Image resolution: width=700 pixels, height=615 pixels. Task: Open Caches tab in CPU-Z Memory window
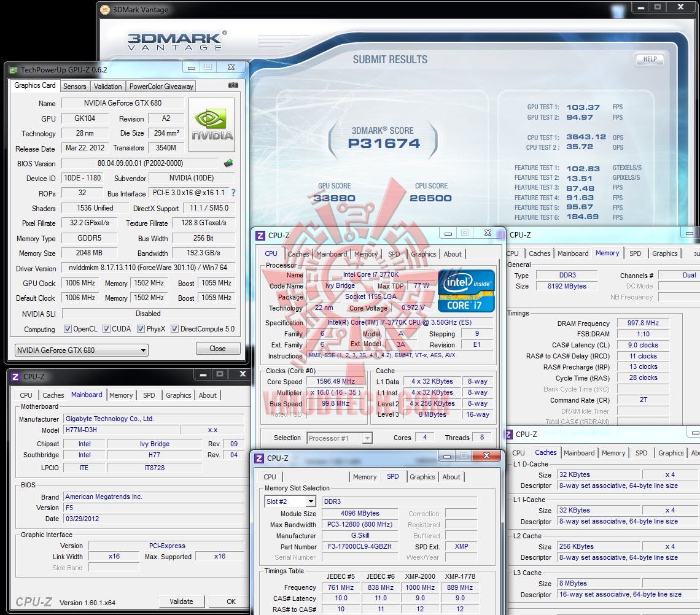pyautogui.click(x=539, y=253)
